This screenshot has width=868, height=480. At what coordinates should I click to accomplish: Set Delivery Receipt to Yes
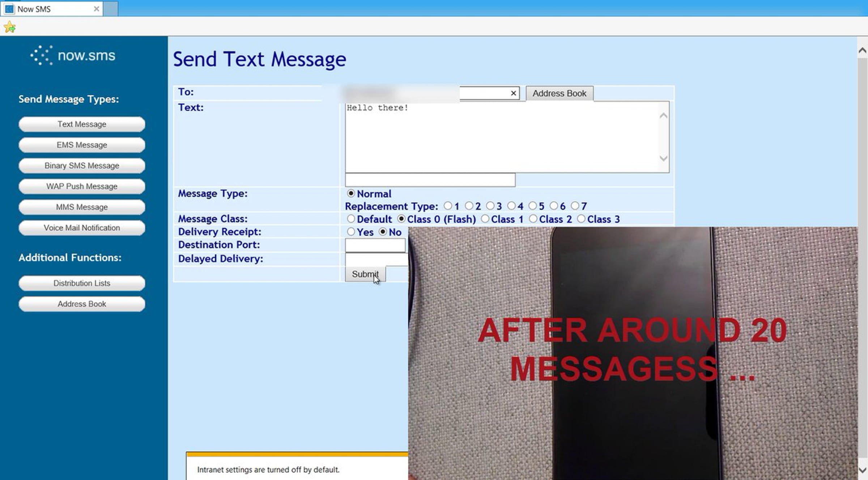[351, 232]
